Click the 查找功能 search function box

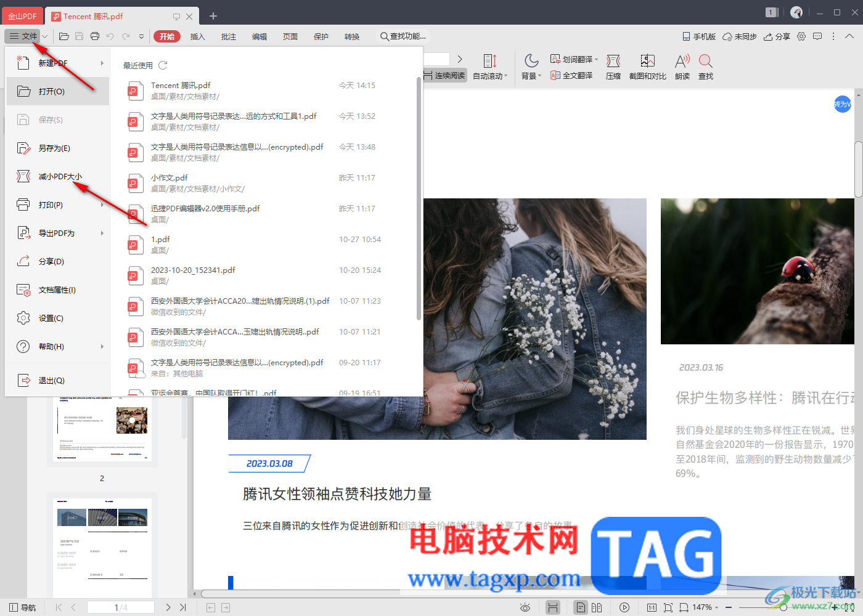point(403,36)
